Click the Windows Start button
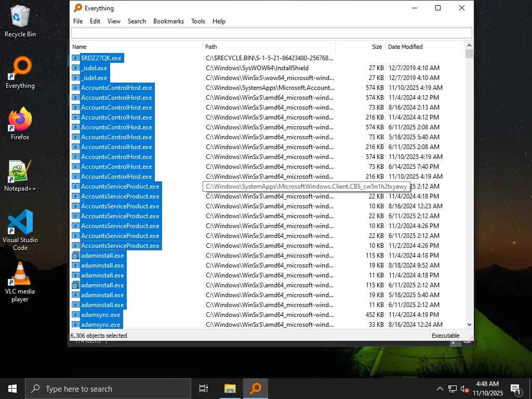This screenshot has height=399, width=532. (12, 389)
